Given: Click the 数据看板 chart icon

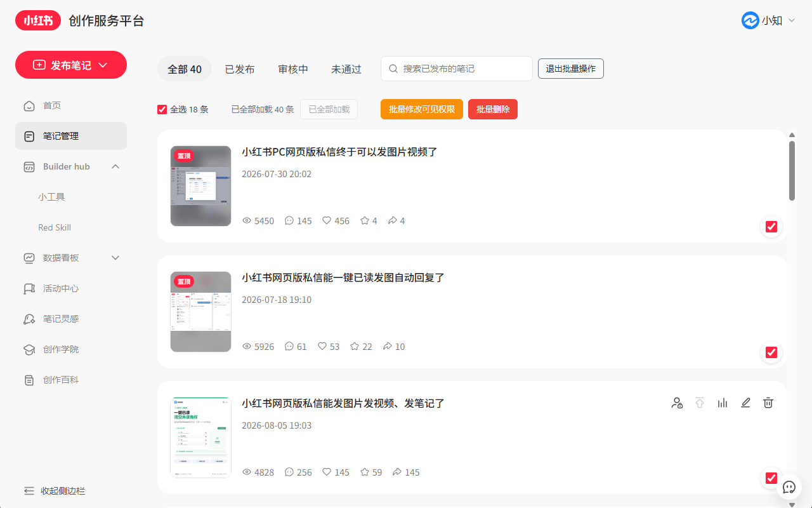Looking at the screenshot, I should point(29,258).
